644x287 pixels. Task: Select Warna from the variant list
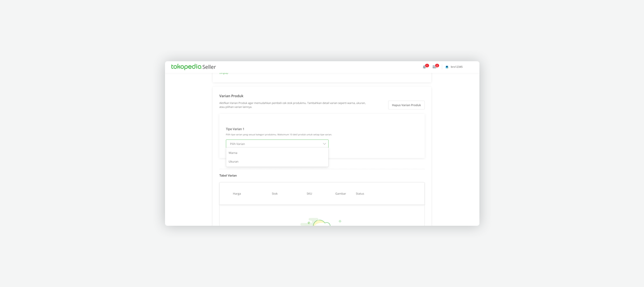coord(233,153)
